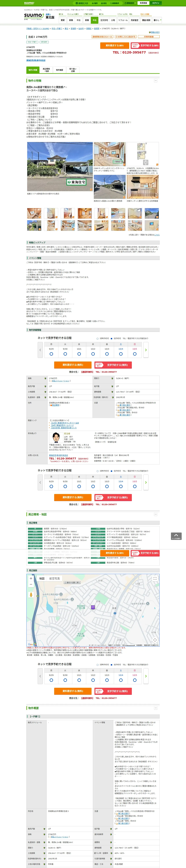
Task: Open the 賃貸 navigation tab
Action: tap(62, 20)
